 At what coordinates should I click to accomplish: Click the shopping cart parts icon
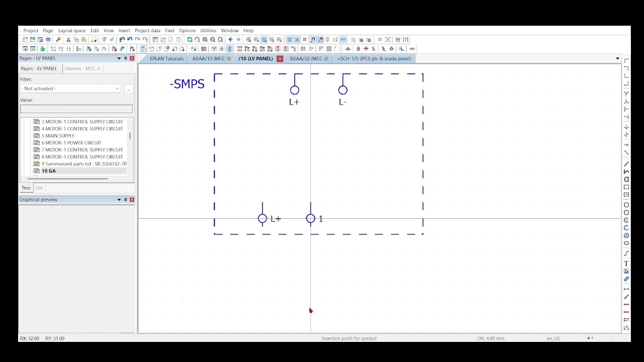[x=398, y=40]
